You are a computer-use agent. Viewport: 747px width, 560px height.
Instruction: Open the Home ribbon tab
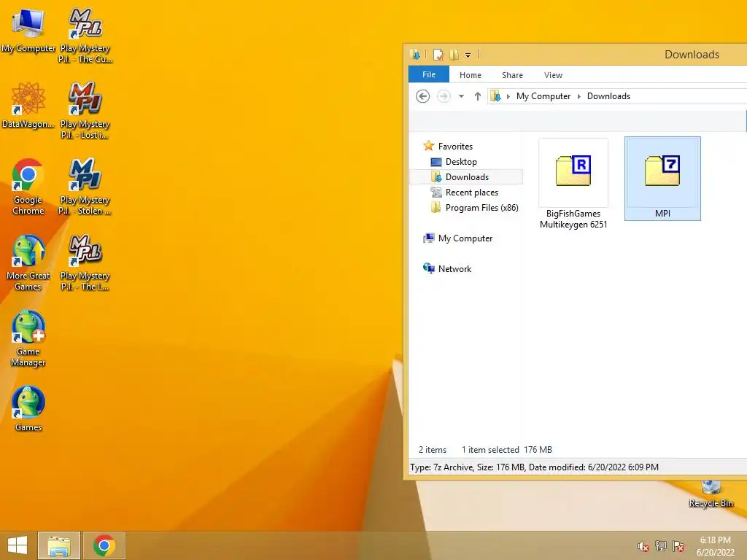tap(471, 75)
